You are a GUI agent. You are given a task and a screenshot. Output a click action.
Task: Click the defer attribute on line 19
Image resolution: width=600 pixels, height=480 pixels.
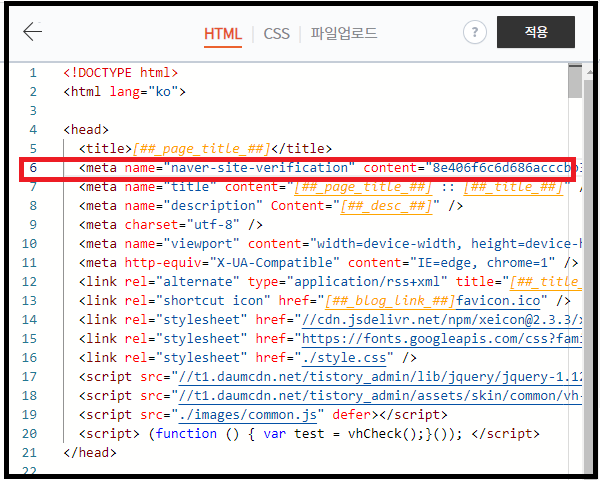(x=352, y=415)
